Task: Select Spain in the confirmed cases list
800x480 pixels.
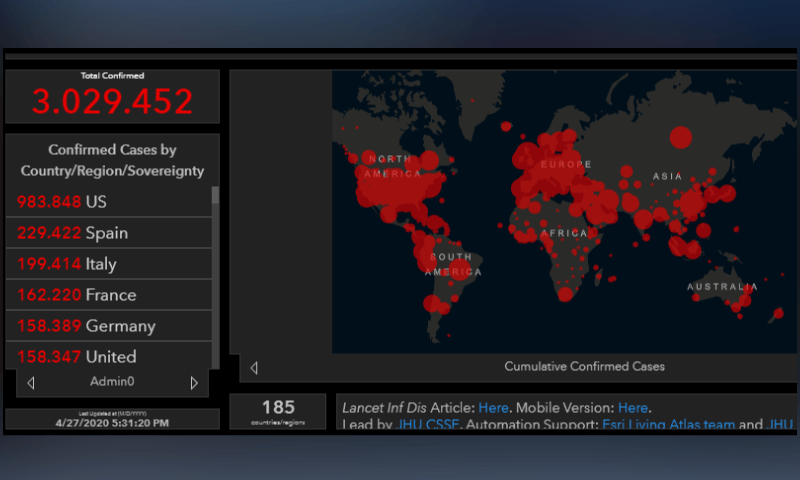Action: [110, 233]
